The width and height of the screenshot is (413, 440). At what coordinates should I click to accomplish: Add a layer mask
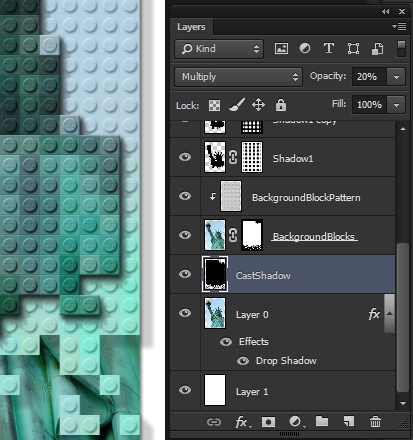(x=269, y=422)
